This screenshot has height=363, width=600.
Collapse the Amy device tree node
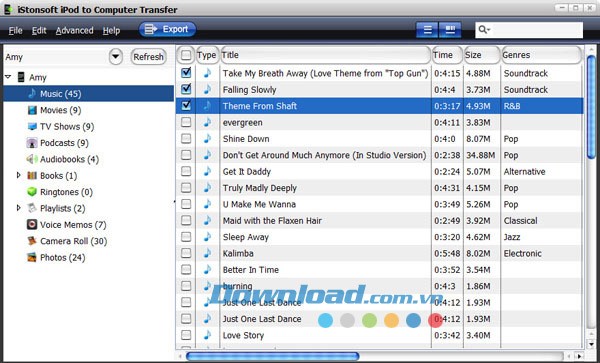pyautogui.click(x=8, y=77)
